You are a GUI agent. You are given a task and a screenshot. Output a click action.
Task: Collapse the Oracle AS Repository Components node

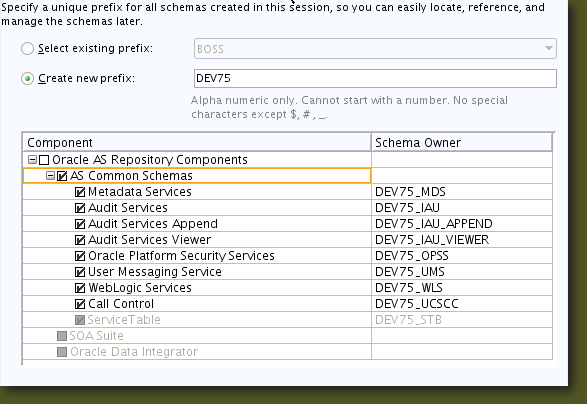coord(33,160)
